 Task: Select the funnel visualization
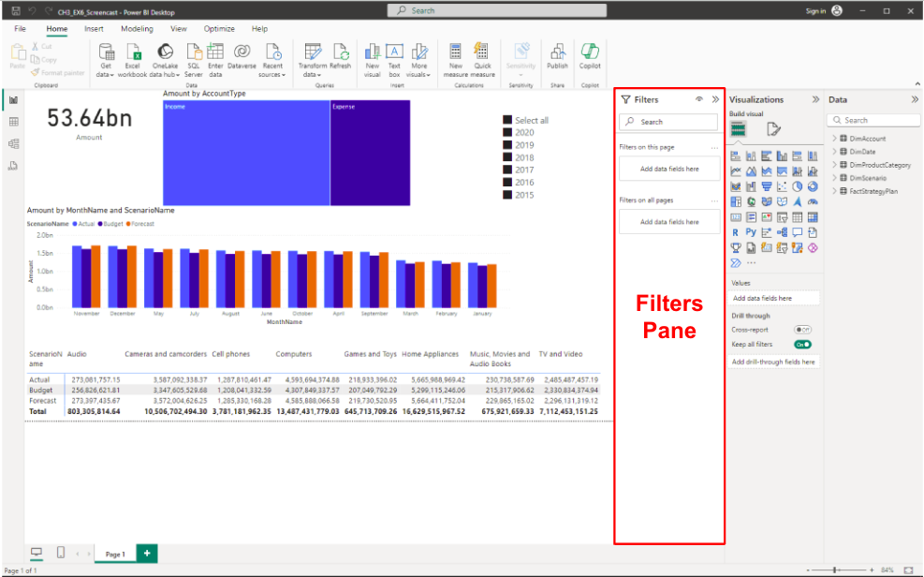pyautogui.click(x=767, y=186)
